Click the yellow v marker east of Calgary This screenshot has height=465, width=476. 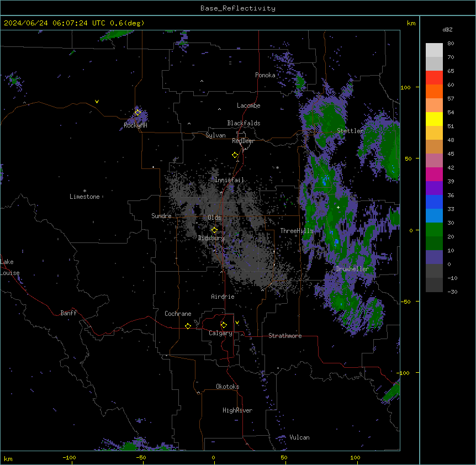237,323
